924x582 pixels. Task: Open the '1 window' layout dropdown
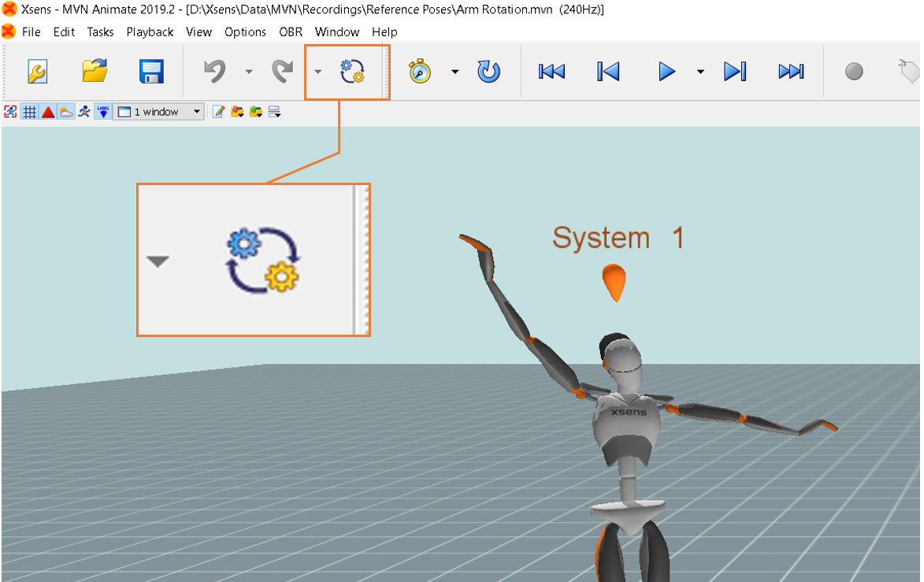pos(158,111)
